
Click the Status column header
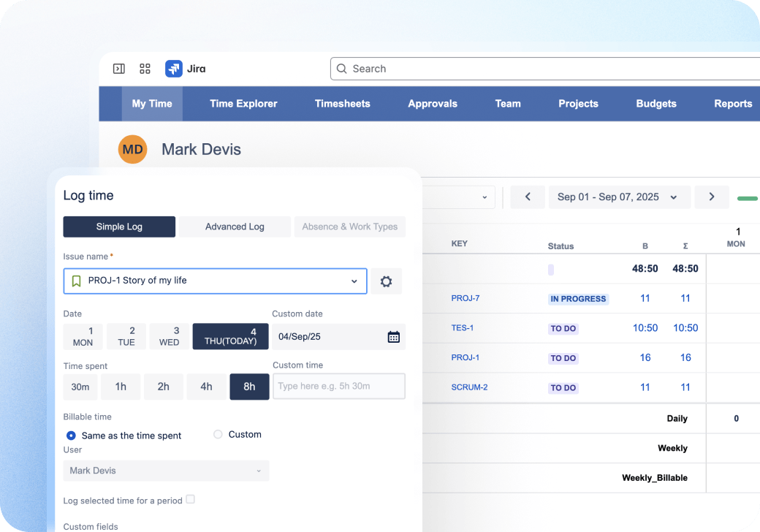click(560, 246)
